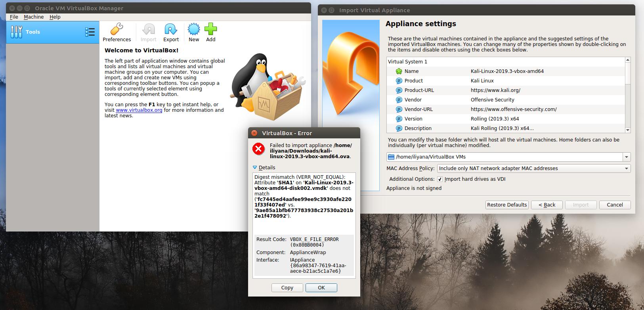This screenshot has width=644, height=310.
Task: Click the Product-URL row speech-bubble icon
Action: (399, 90)
